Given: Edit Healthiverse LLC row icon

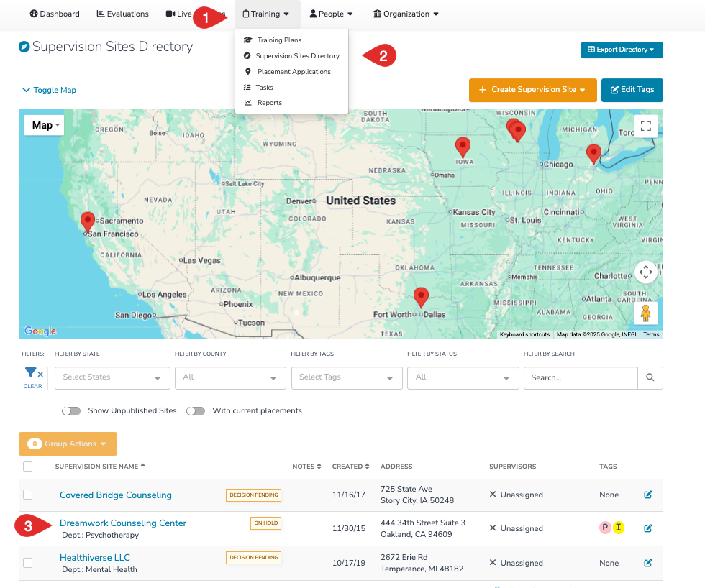Looking at the screenshot, I should coord(648,563).
